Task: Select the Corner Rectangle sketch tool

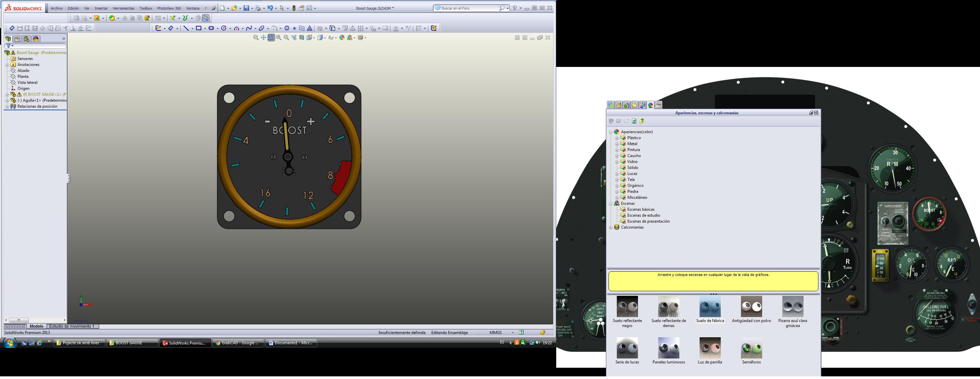Action: pyautogui.click(x=199, y=28)
